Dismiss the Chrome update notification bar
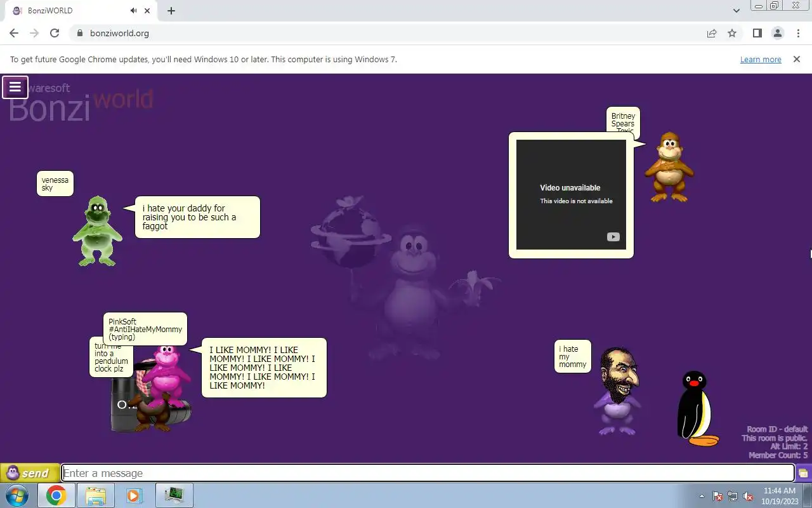812x508 pixels. point(797,59)
